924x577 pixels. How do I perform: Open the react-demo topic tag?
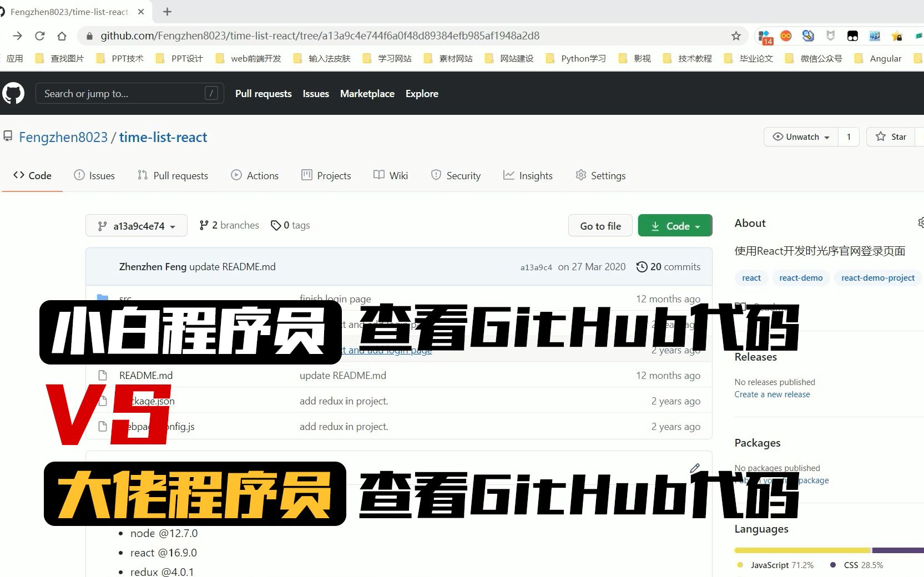[801, 278]
